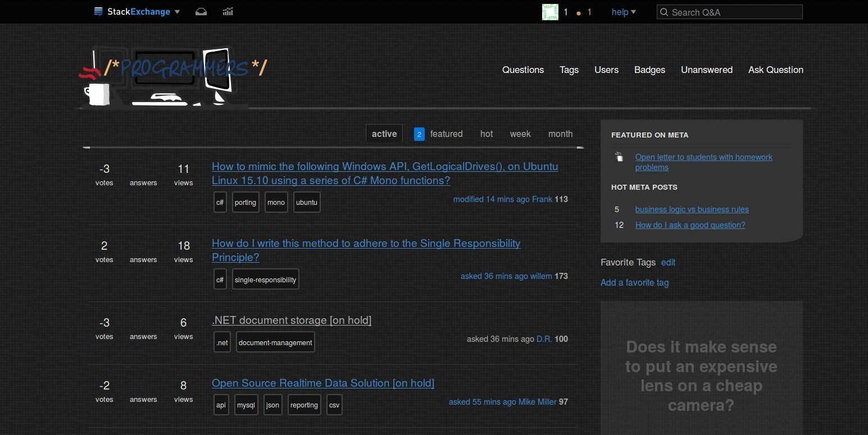Screen dimensions: 868x435
Task: Open the inbox icon in the top bar
Action: (201, 11)
